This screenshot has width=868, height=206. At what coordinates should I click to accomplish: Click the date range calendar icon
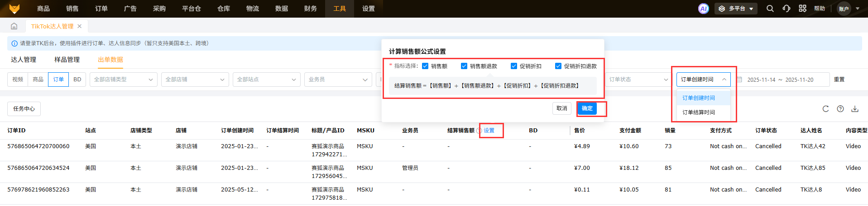point(739,80)
